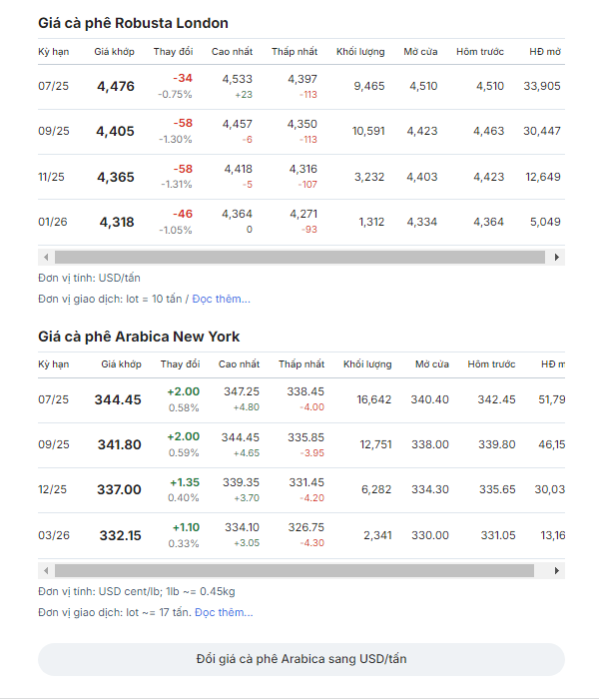Click Robusta 'Khối lượng' column header
Screen dimensions: 599x700
360,52
